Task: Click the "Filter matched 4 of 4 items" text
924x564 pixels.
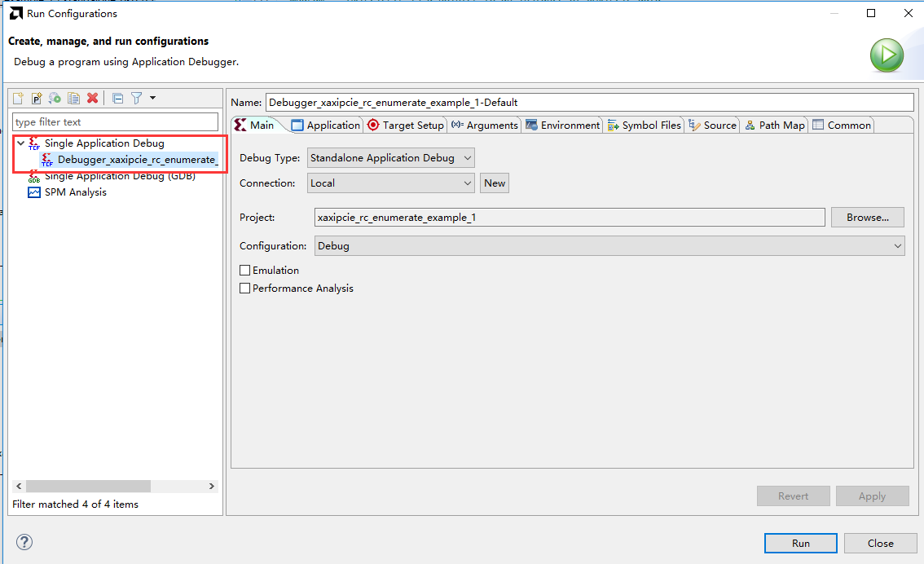Action: pyautogui.click(x=76, y=505)
